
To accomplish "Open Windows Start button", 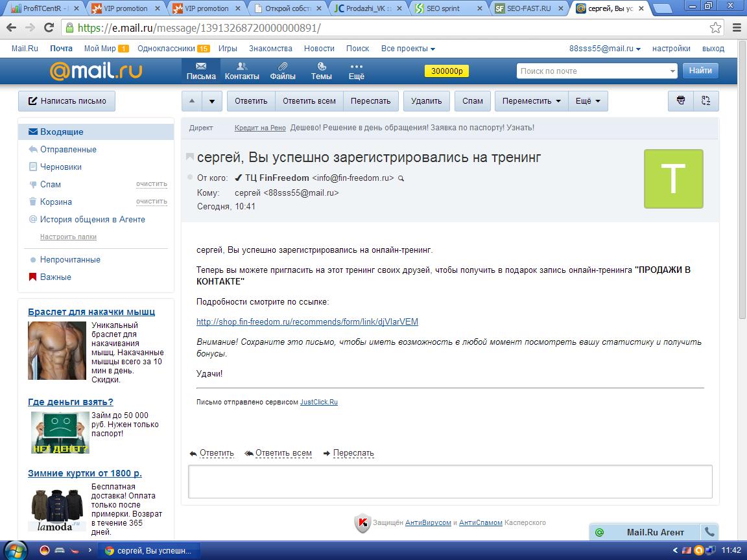I will click(x=16, y=550).
